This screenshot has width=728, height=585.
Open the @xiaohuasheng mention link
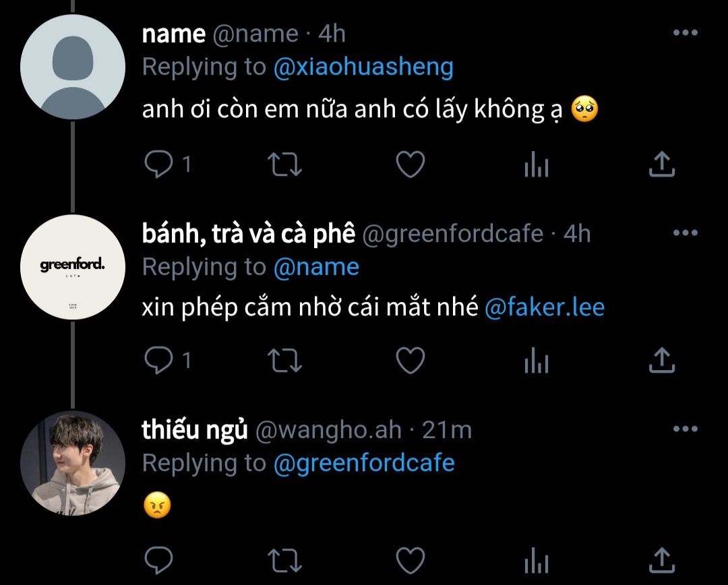pyautogui.click(x=363, y=67)
